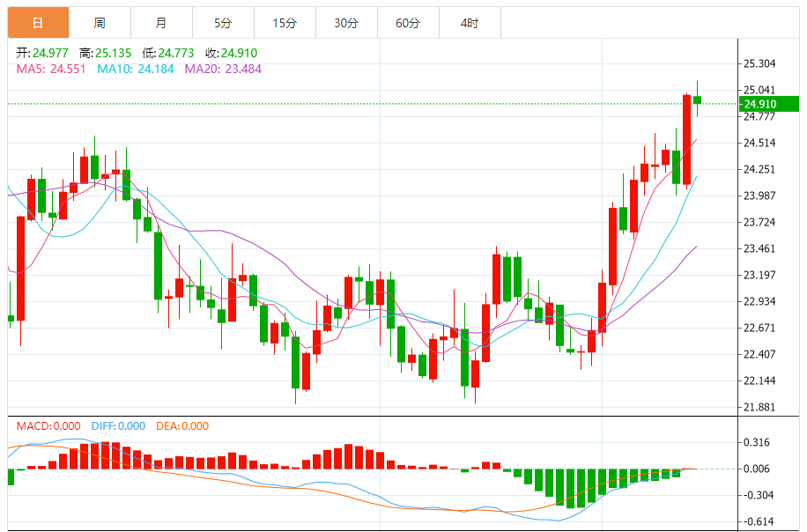Image resolution: width=807 pixels, height=532 pixels.
Task: Click the 高:25.135 high value
Action: click(x=106, y=53)
